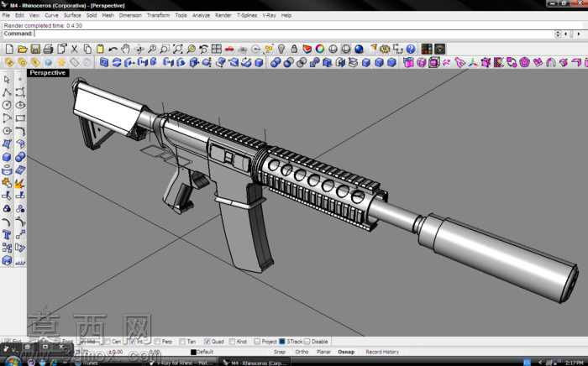Image resolution: width=588 pixels, height=366 pixels.
Task: Open the Surface menu
Action: click(72, 15)
